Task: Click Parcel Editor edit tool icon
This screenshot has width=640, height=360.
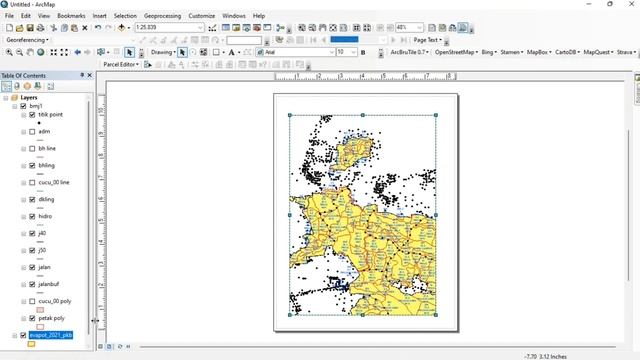Action: click(148, 64)
